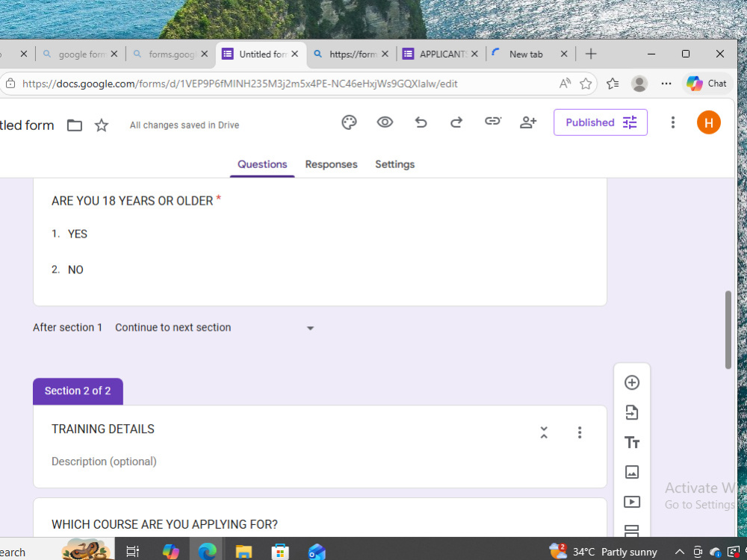
Task: Import questions from sidebar
Action: click(x=632, y=412)
